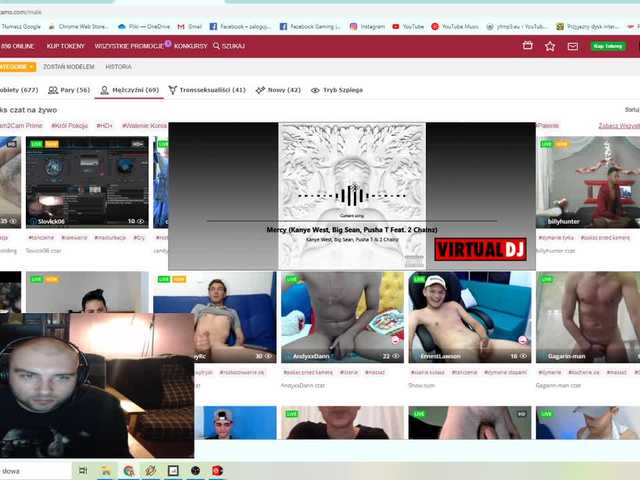Image resolution: width=640 pixels, height=480 pixels.
Task: Open the messages envelope icon
Action: coord(573,46)
